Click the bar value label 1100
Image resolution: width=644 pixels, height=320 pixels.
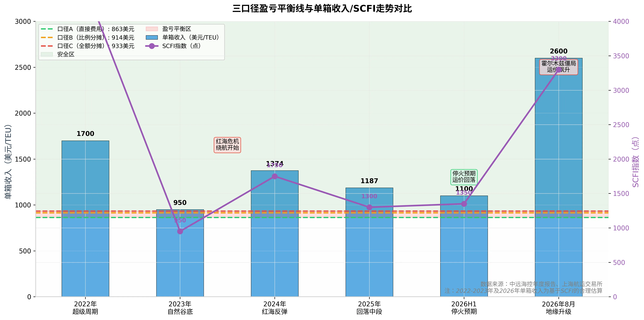[x=464, y=189]
